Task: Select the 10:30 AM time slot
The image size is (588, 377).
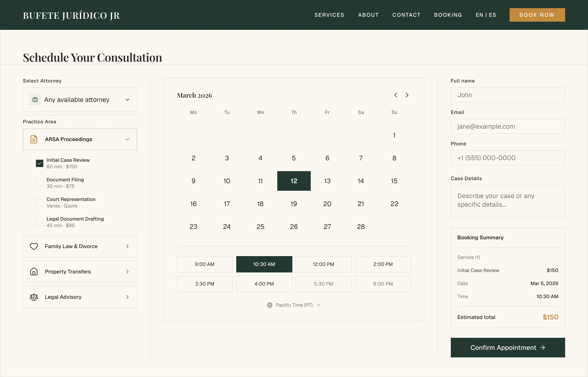Action: [264, 264]
